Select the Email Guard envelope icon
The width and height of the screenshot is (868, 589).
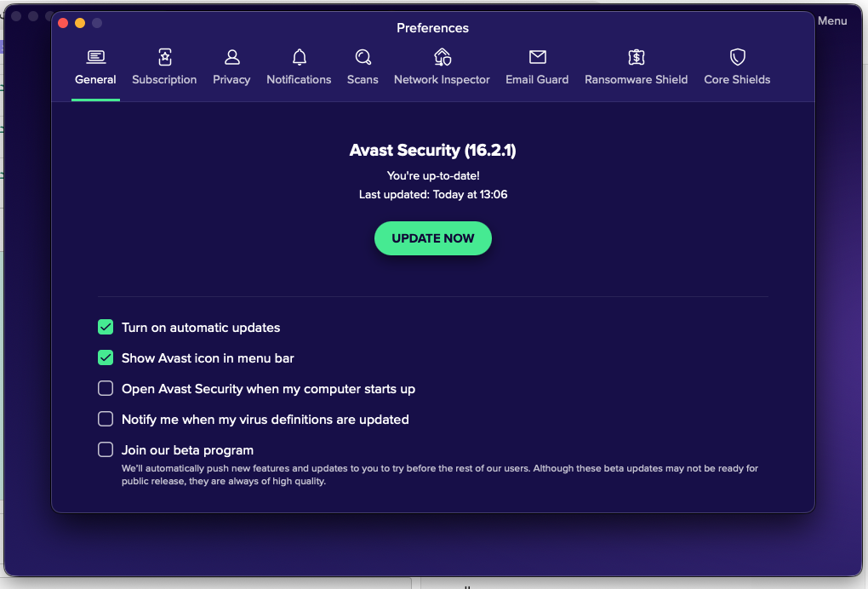[537, 57]
